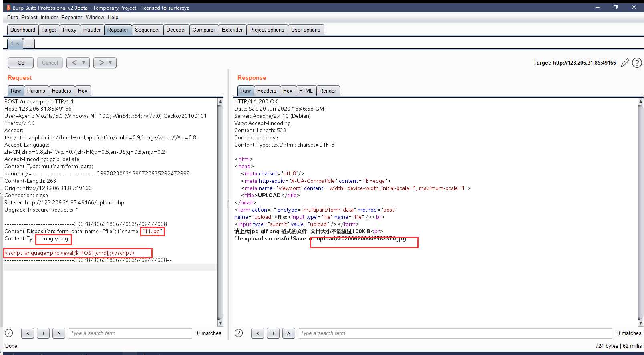This screenshot has height=355, width=644.
Task: Switch to the Comparer tab
Action: 204,30
